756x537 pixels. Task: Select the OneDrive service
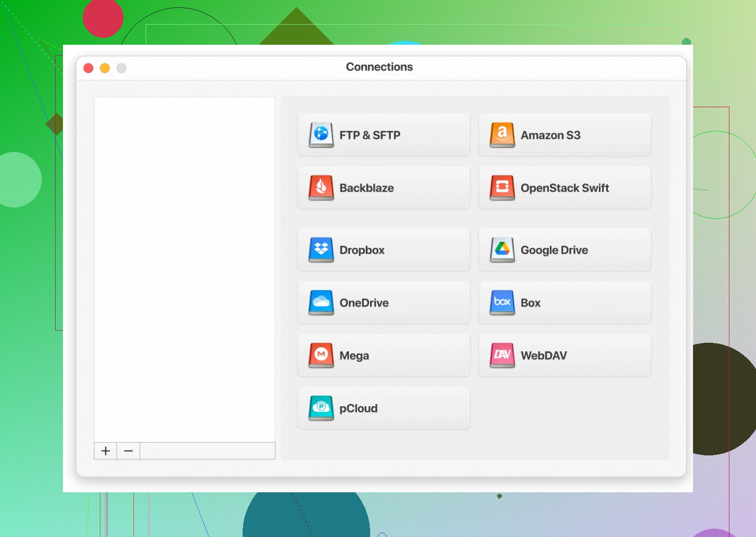[x=383, y=303]
